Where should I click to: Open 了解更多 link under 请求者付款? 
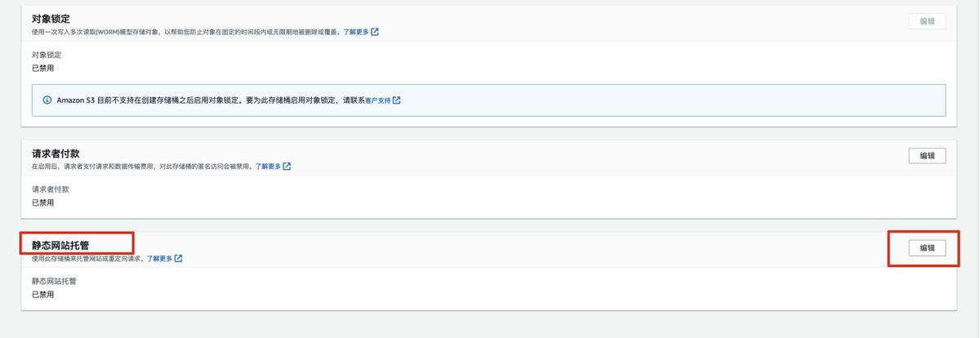point(268,166)
